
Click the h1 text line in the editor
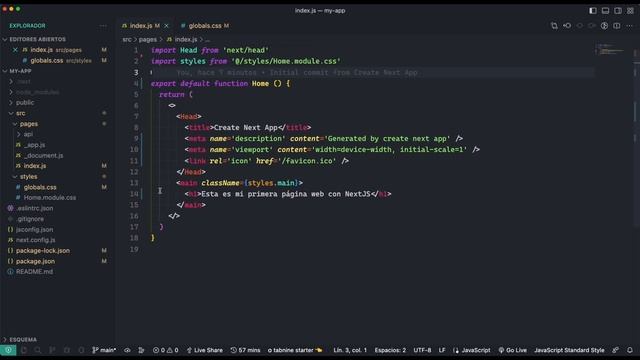[x=288, y=194]
